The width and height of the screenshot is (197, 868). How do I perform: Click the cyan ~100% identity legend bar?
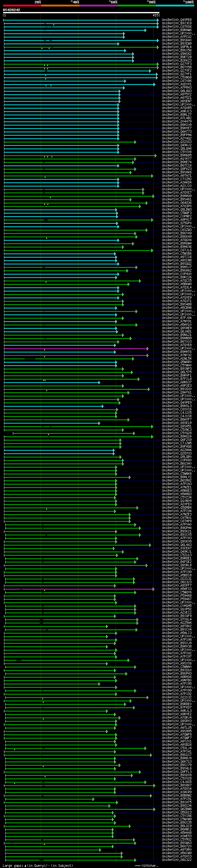pos(175,6)
